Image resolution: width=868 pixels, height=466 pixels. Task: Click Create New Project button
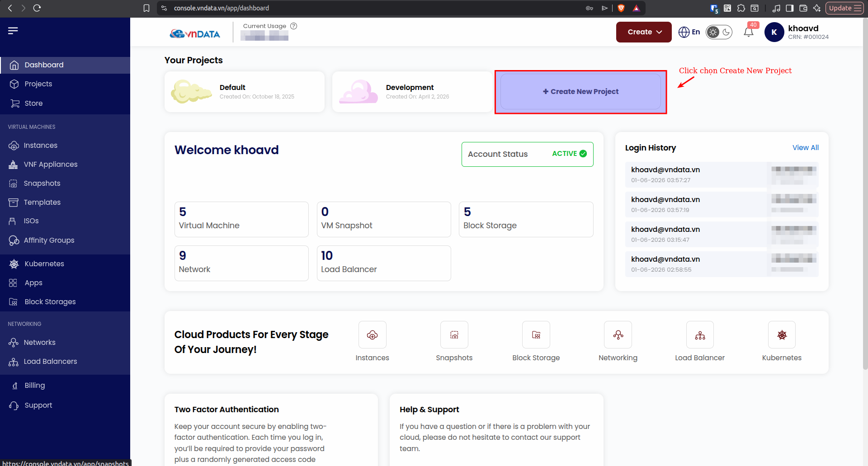(580, 92)
